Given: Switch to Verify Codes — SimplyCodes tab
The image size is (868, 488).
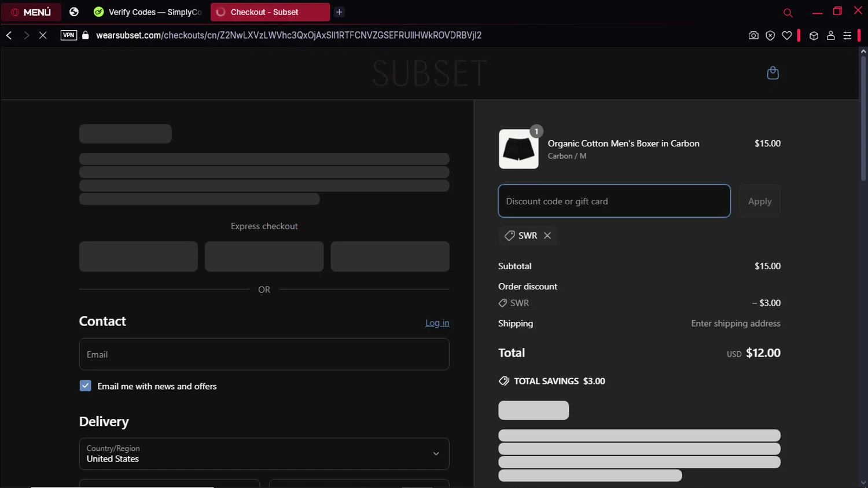Looking at the screenshot, I should tap(148, 12).
